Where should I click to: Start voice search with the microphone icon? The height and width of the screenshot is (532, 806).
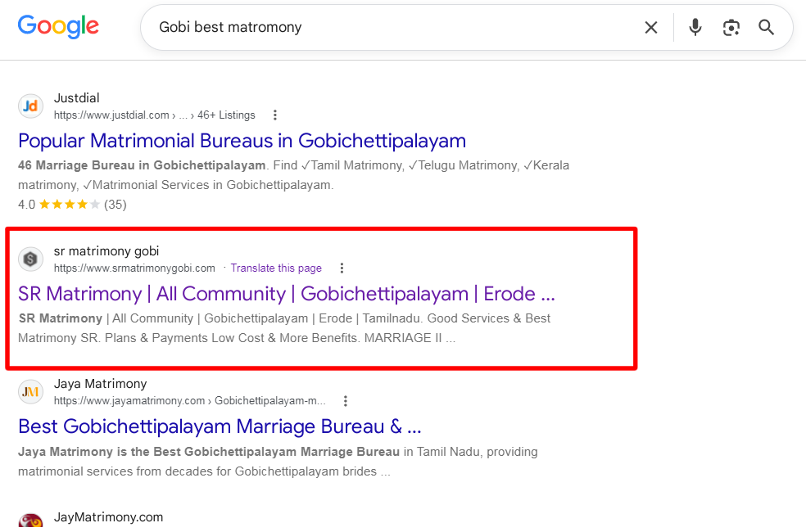(x=695, y=27)
